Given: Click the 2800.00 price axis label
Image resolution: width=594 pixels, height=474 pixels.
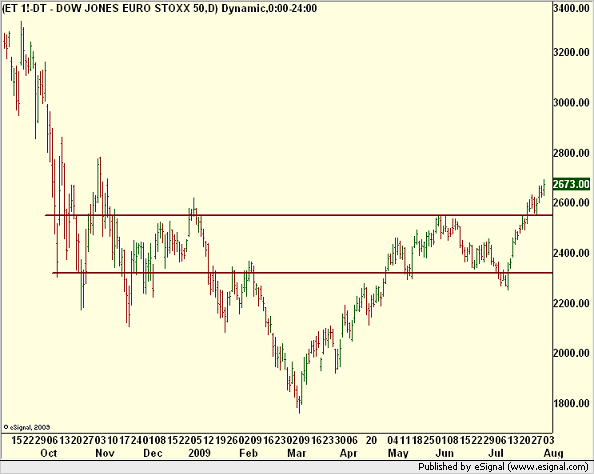Looking at the screenshot, I should tap(571, 153).
